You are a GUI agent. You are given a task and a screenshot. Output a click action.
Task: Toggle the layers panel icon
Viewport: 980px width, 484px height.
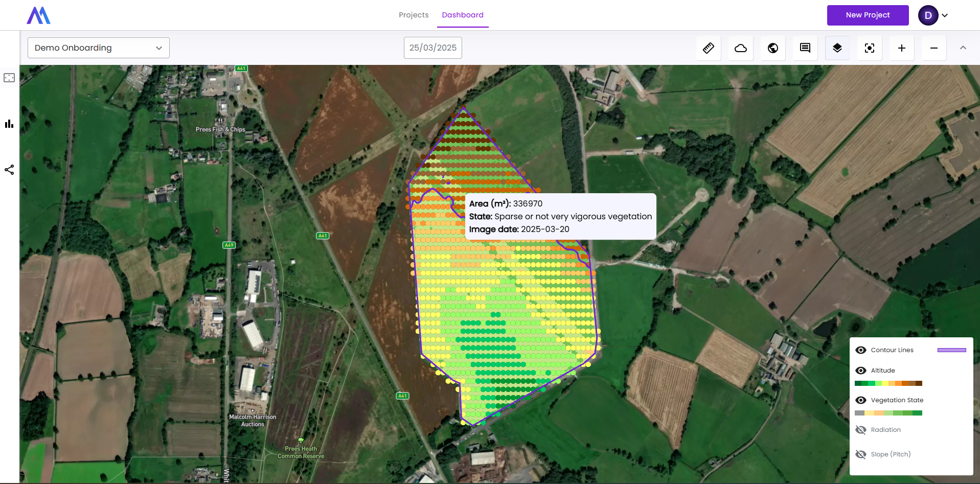click(x=837, y=48)
